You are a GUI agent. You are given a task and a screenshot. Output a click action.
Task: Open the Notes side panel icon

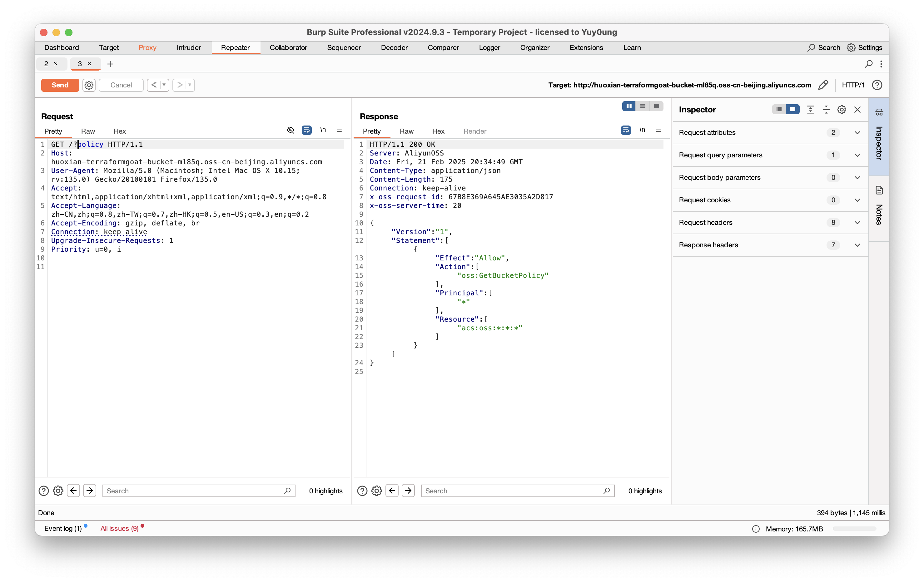[x=879, y=190]
